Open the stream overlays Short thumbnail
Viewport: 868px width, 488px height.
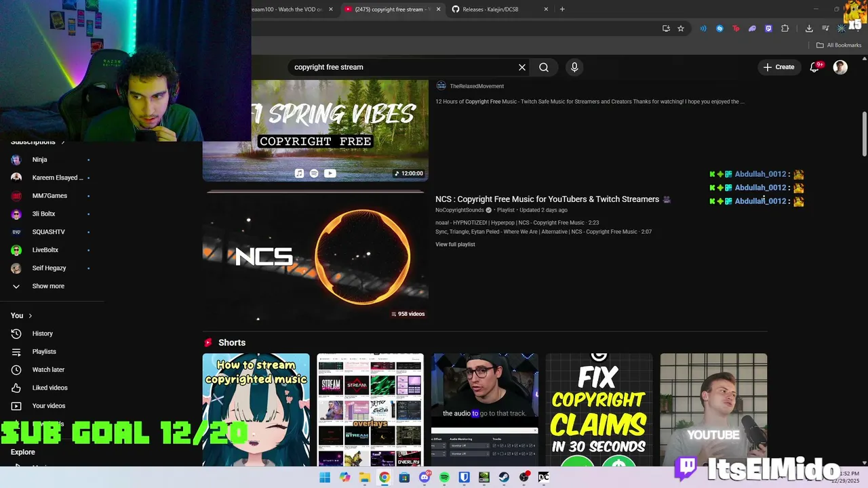pos(370,409)
